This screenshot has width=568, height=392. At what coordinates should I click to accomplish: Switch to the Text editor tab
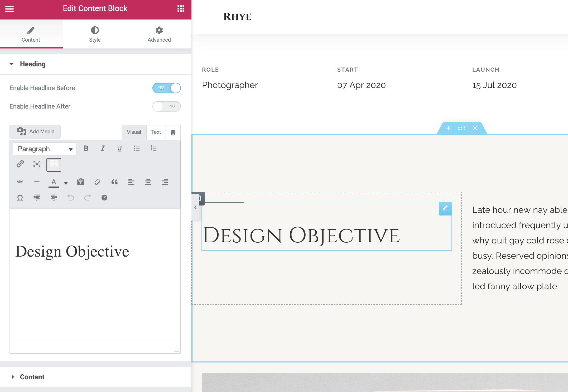(x=156, y=132)
